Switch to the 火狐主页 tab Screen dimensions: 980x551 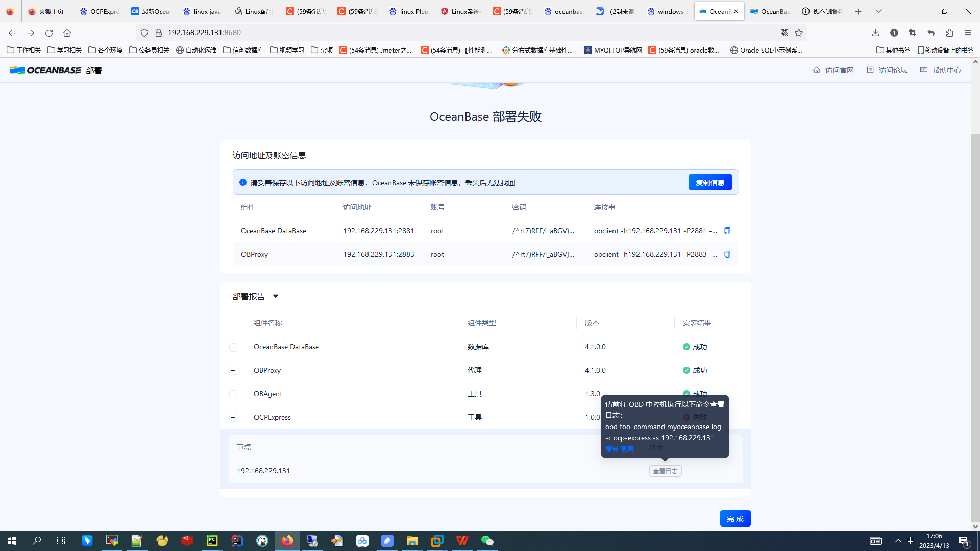46,11
